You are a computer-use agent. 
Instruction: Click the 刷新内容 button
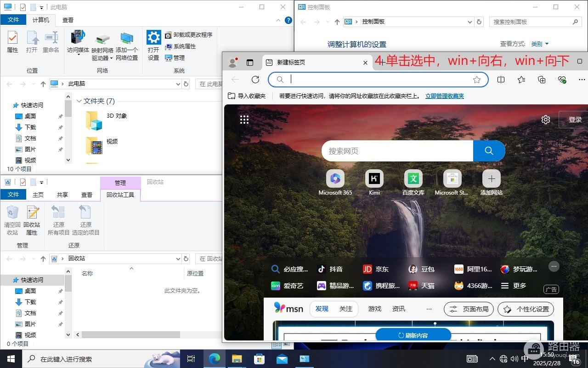(413, 335)
